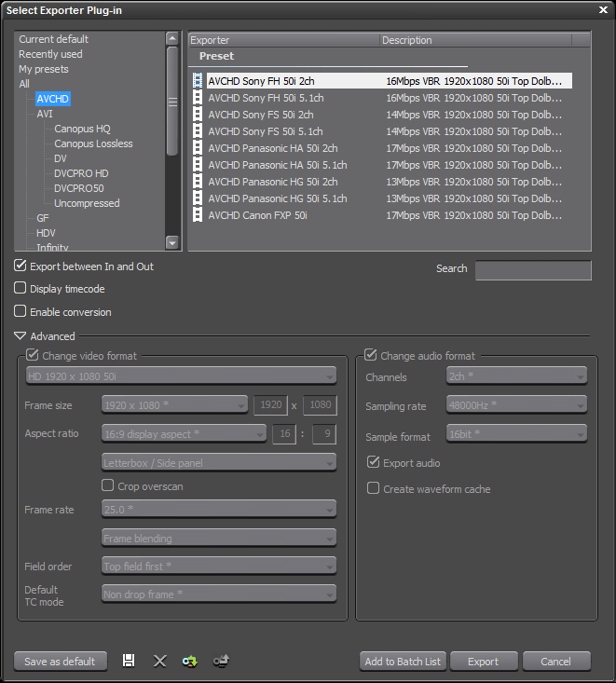The height and width of the screenshot is (683, 616).
Task: Click the category tree scrollbar thumb
Action: tap(172, 101)
